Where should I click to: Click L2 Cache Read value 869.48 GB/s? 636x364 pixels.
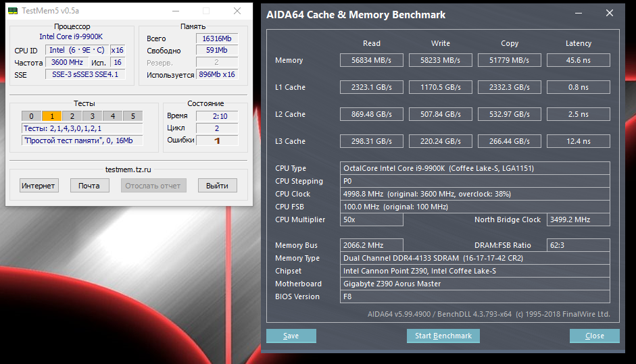click(372, 114)
